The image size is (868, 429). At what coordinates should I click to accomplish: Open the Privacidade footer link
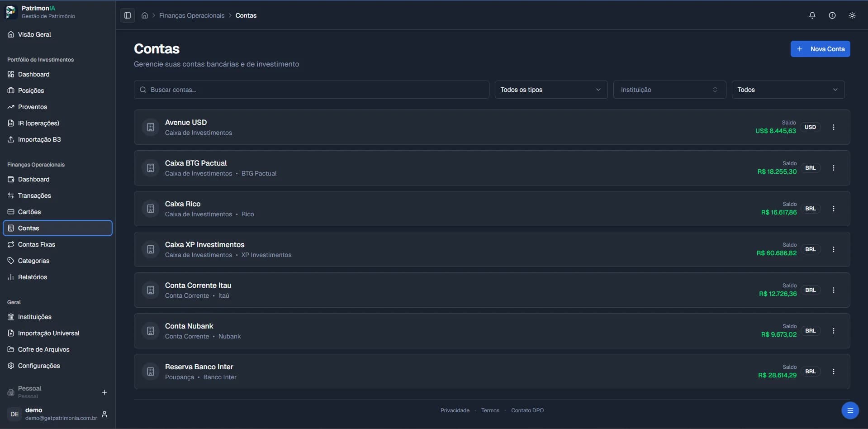[x=455, y=410]
